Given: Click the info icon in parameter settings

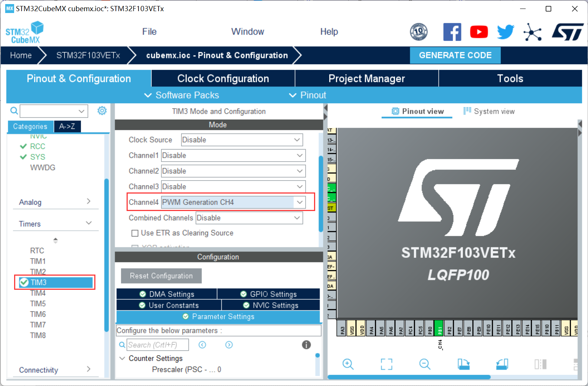Looking at the screenshot, I should click(x=306, y=345).
